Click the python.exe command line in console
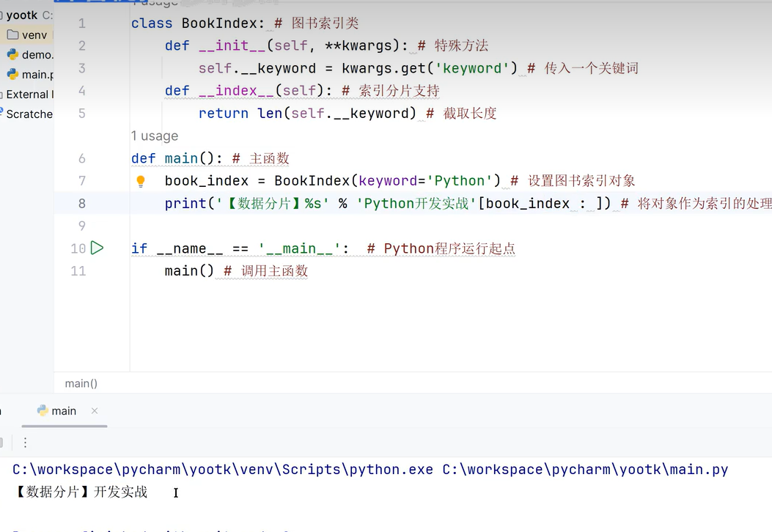Image resolution: width=772 pixels, height=532 pixels. point(370,470)
